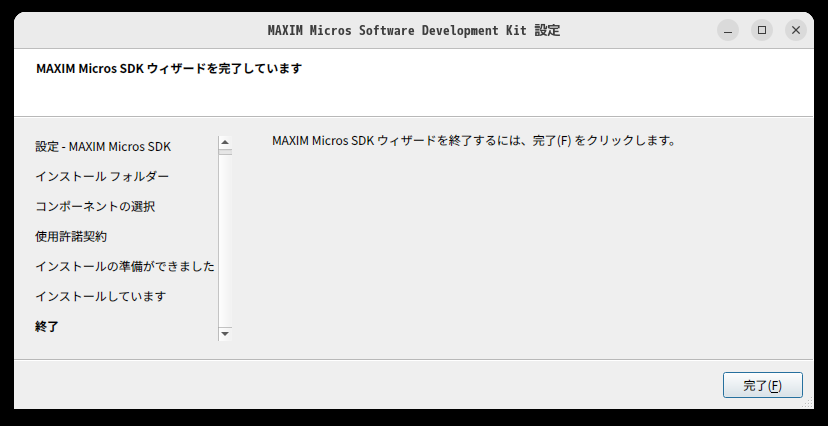
Task: Click the step list scrollbar track
Action: 225,240
